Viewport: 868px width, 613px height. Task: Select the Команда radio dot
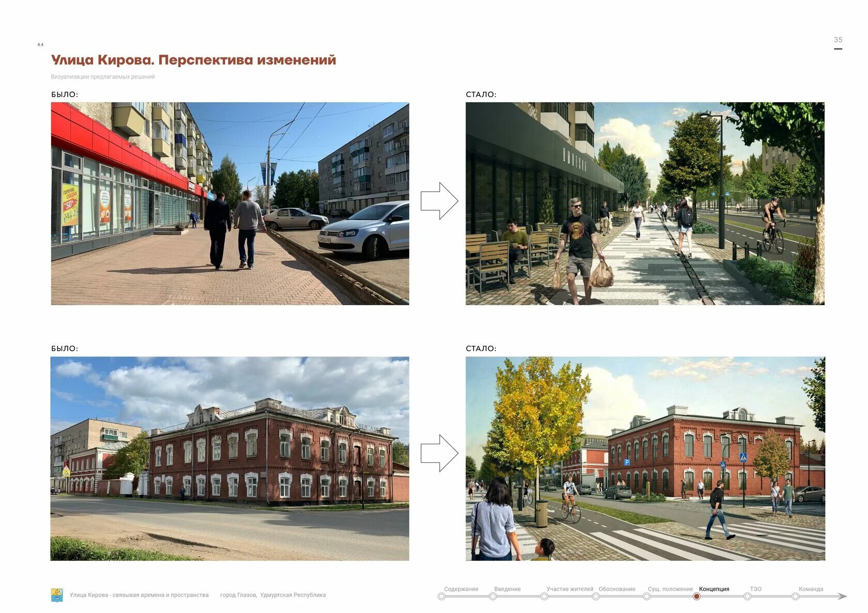click(795, 596)
